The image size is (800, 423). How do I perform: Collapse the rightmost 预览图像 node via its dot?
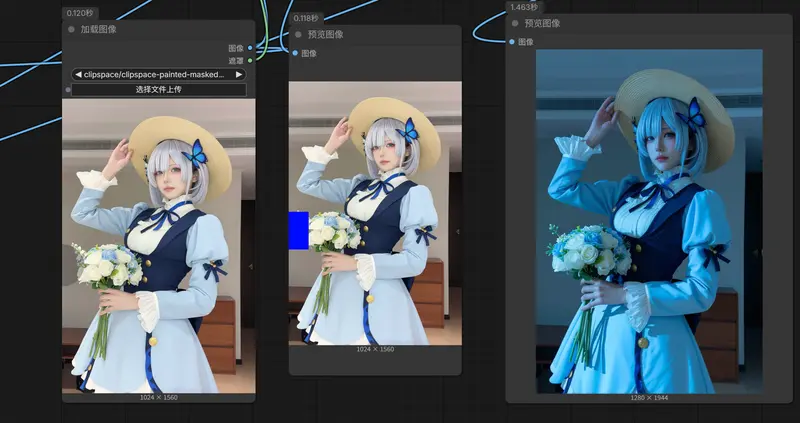point(515,23)
